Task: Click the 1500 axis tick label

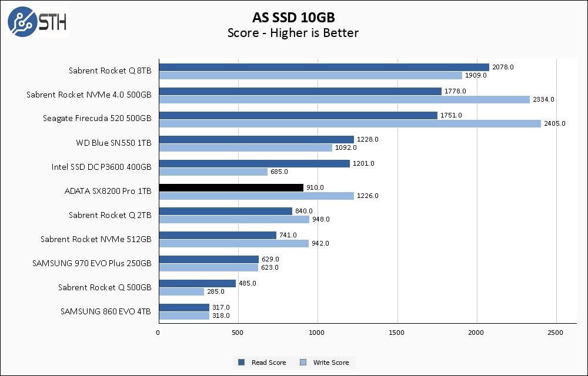Action: click(397, 333)
